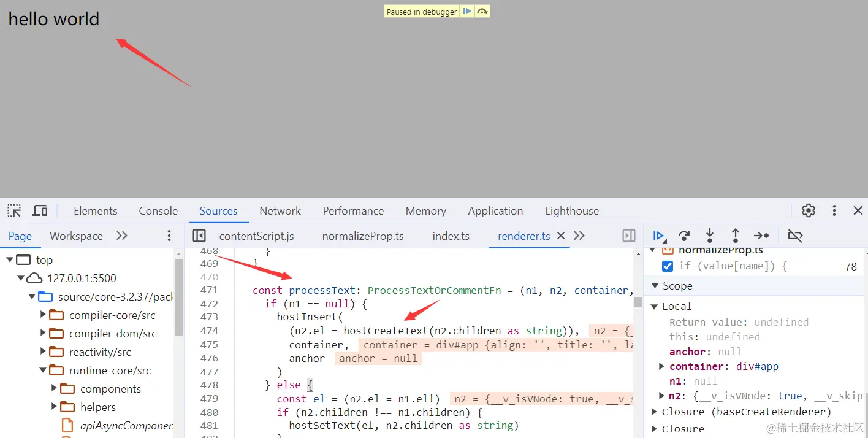The height and width of the screenshot is (438, 868).
Task: Show more open file tabs
Action: (579, 236)
